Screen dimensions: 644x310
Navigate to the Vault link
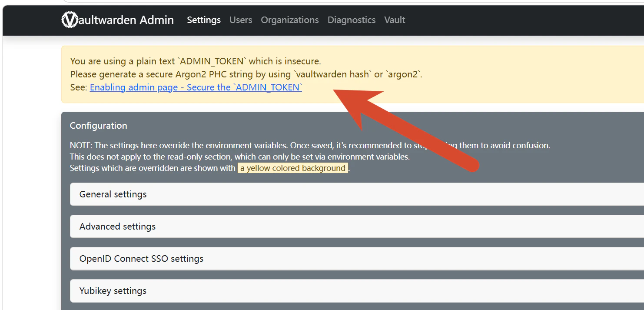pos(395,20)
